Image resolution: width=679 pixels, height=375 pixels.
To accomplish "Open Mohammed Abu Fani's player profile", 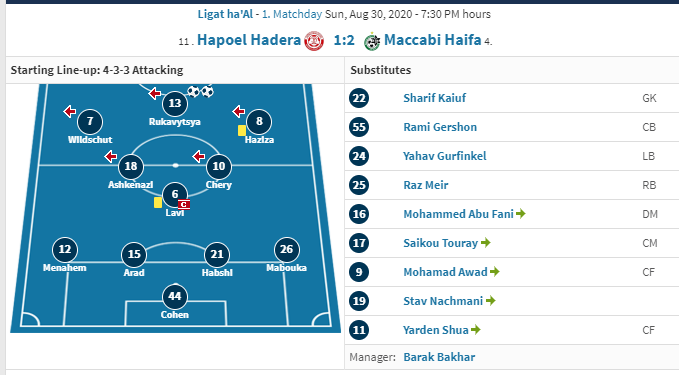I will (x=458, y=214).
